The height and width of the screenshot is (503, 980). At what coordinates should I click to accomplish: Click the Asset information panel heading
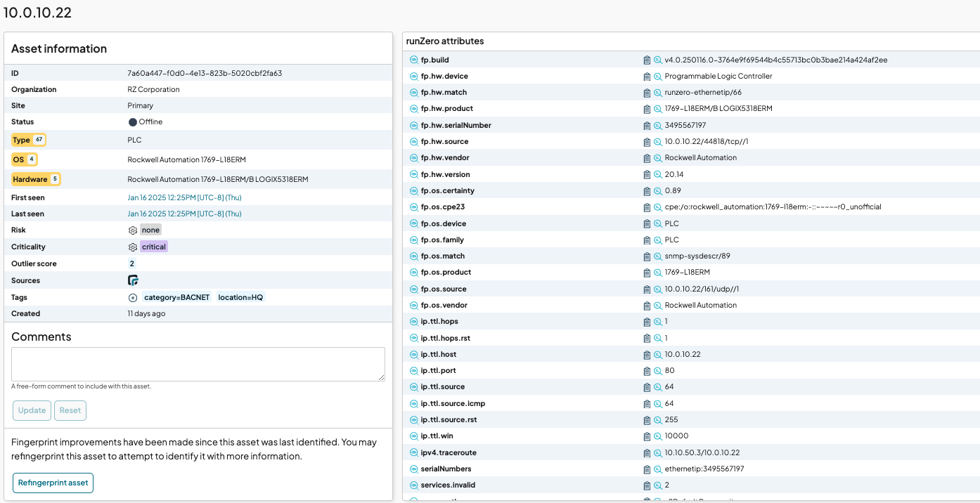tap(59, 49)
